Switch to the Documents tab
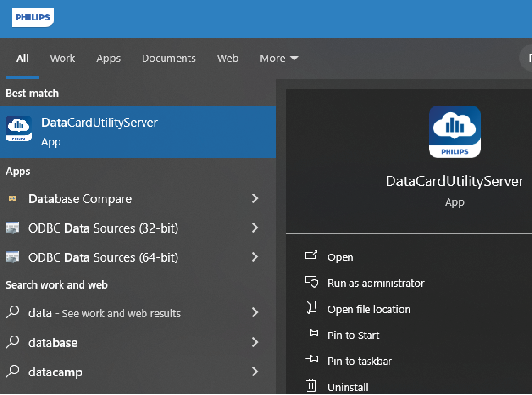 click(168, 58)
